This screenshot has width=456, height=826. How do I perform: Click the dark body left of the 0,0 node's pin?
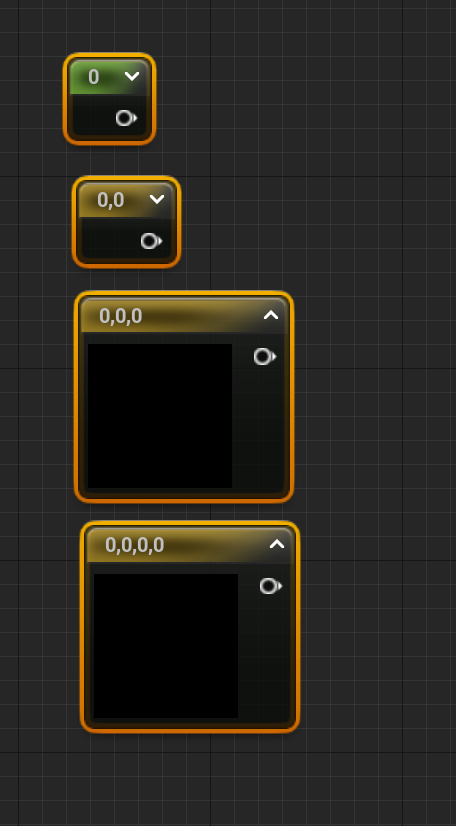[x=110, y=240]
